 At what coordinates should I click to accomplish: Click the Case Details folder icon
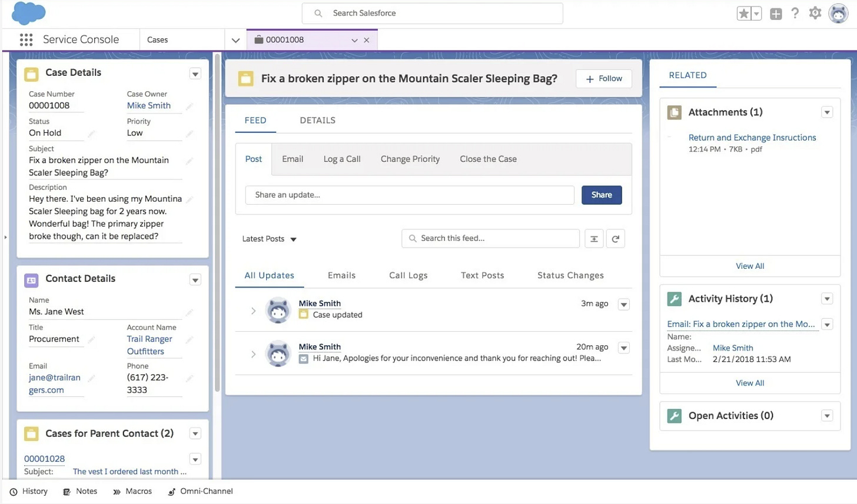[x=31, y=74]
